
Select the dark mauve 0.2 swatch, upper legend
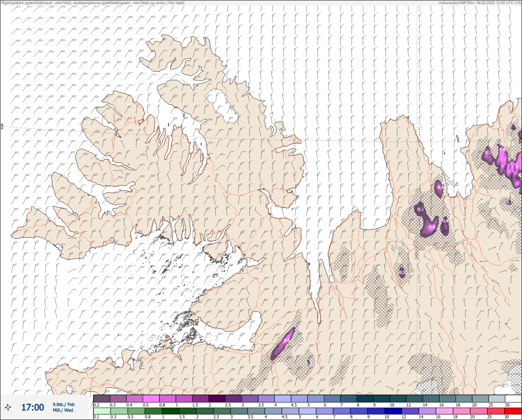pyautogui.click(x=102, y=398)
